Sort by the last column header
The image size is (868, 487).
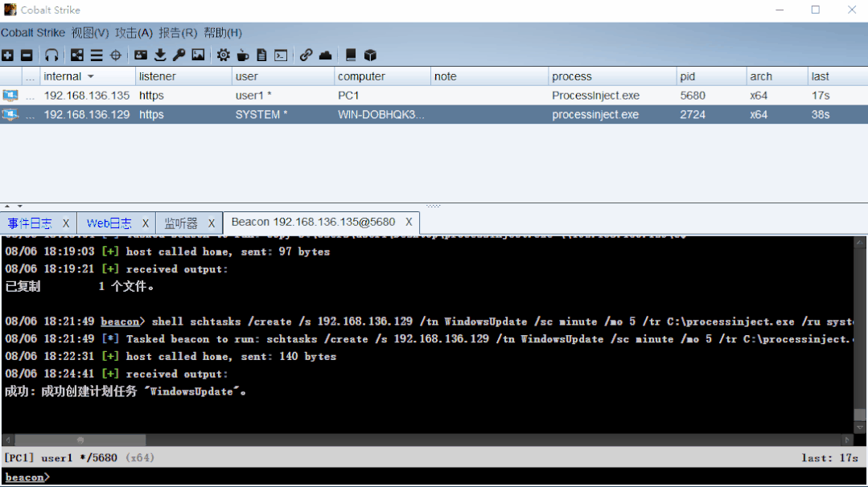coord(837,76)
